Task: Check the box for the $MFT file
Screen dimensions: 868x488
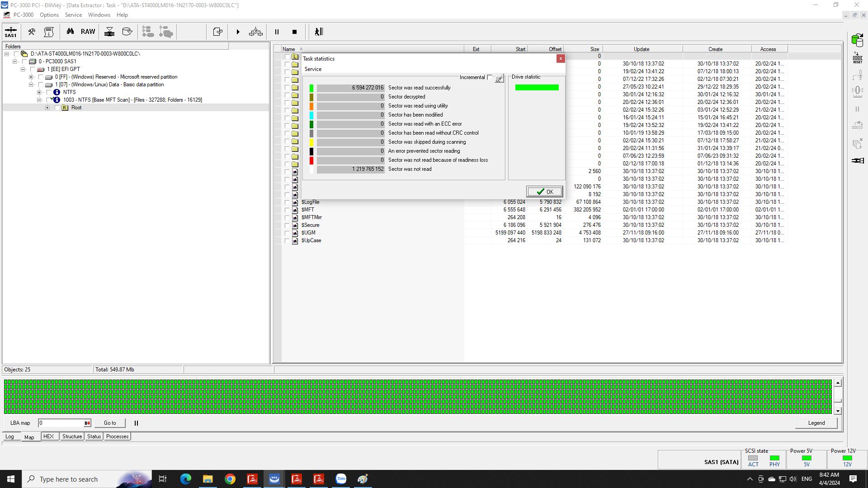Action: pos(287,210)
